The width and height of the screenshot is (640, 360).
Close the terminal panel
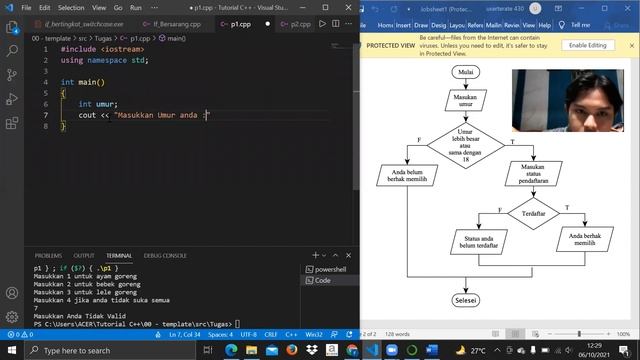(349, 255)
